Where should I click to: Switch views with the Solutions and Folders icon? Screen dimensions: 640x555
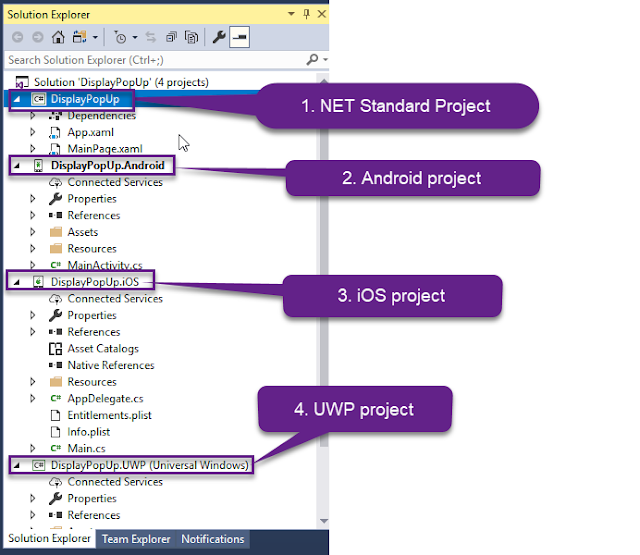pyautogui.click(x=80, y=38)
